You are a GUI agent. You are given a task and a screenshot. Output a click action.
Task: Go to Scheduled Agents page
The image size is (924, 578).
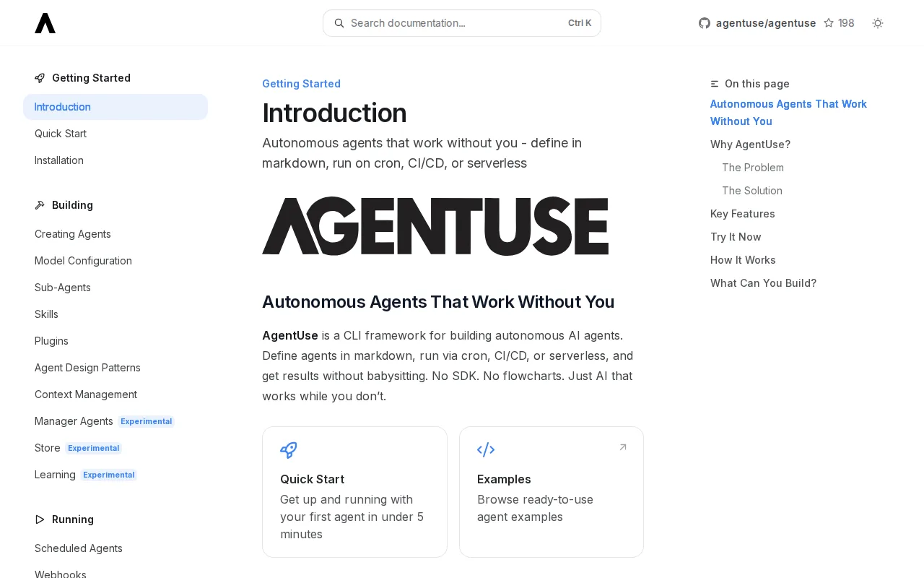(x=115, y=548)
